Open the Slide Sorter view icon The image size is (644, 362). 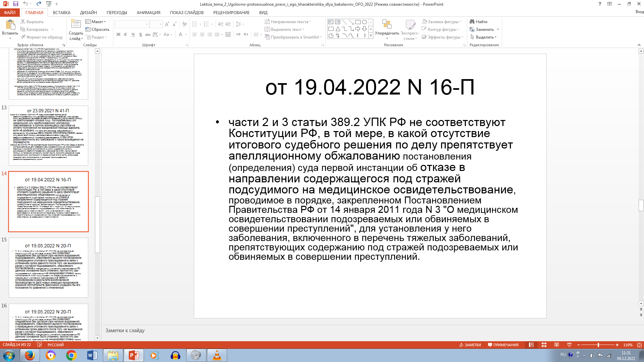[544, 345]
